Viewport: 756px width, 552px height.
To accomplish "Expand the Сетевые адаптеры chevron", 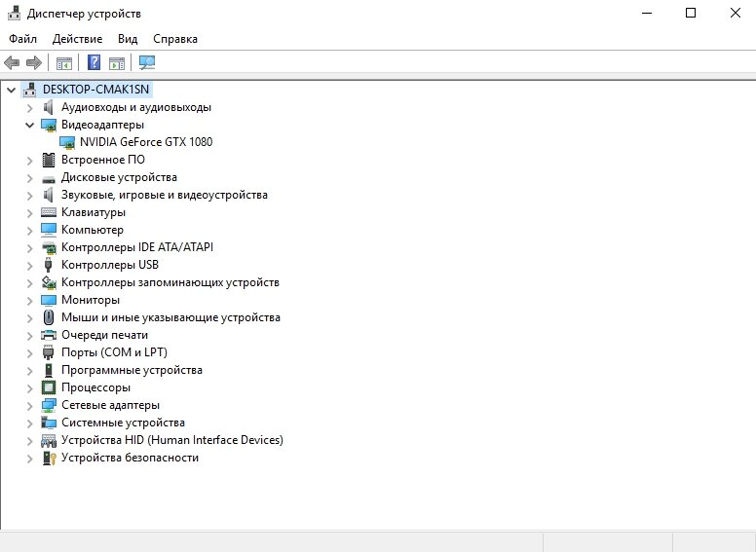I will point(30,406).
